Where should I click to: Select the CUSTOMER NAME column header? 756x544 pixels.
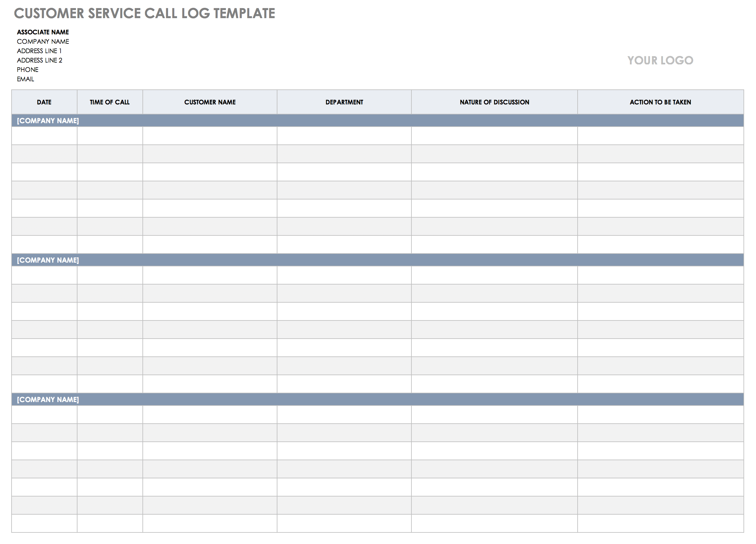tap(210, 102)
